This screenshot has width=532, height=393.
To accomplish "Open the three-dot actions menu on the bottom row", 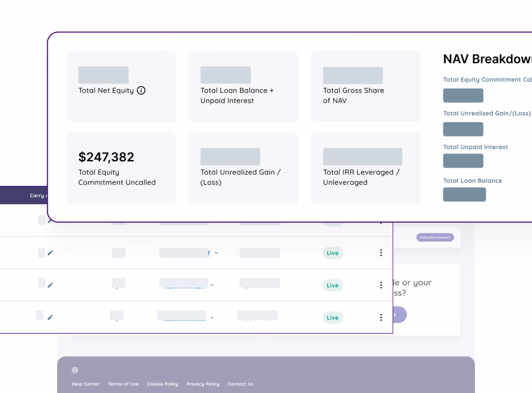I will click(x=381, y=317).
